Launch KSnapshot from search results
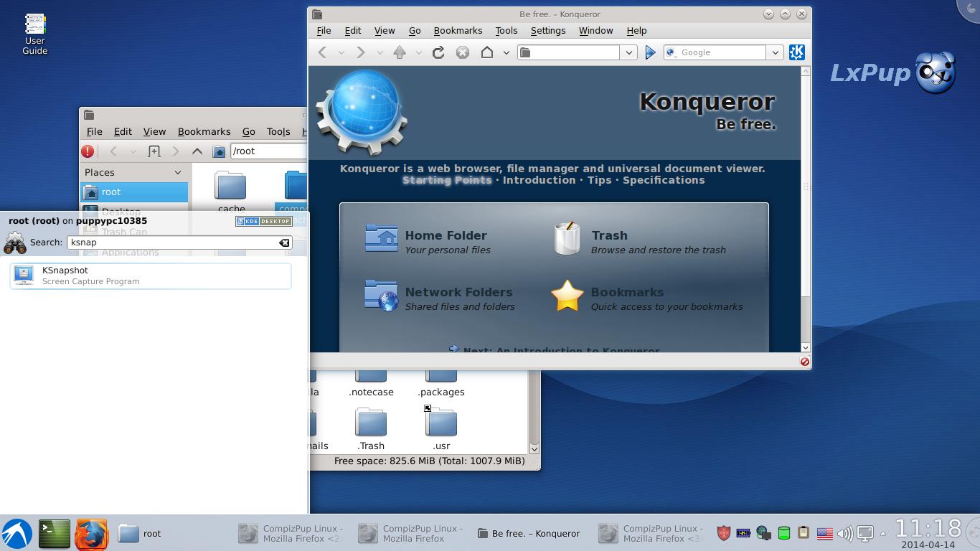This screenshot has width=980, height=551. point(151,275)
